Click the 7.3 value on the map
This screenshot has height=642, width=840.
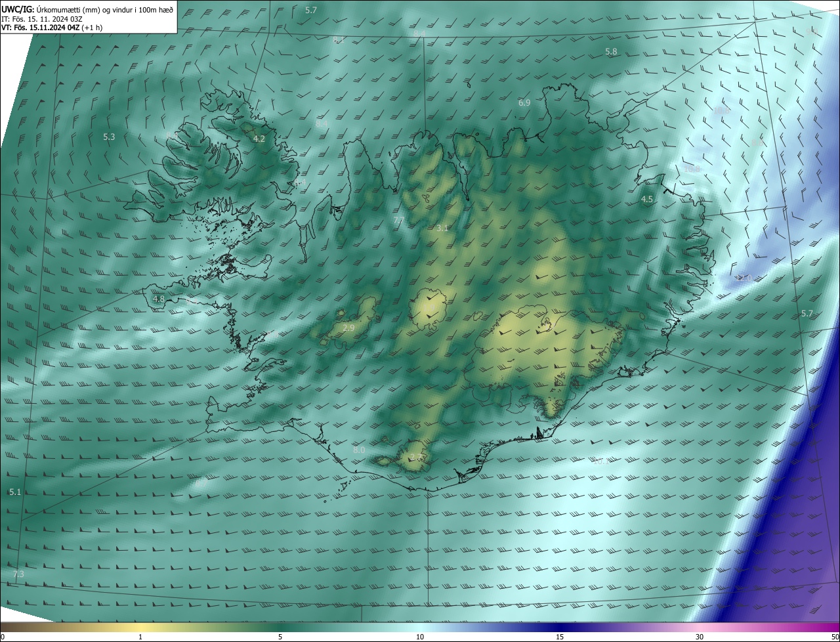pyautogui.click(x=18, y=574)
